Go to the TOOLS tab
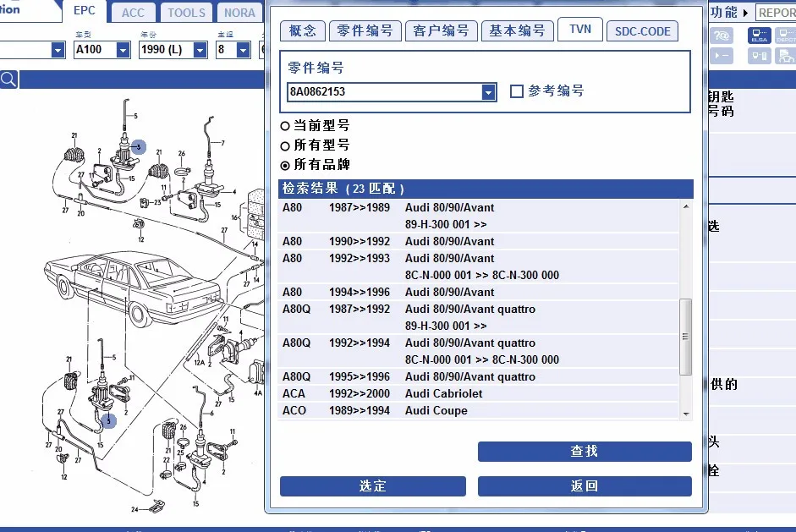The height and width of the screenshot is (532, 796). coord(186,13)
